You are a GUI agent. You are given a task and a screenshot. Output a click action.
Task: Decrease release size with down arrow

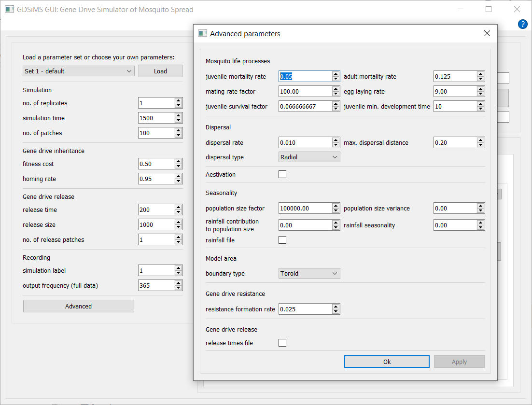pos(179,227)
